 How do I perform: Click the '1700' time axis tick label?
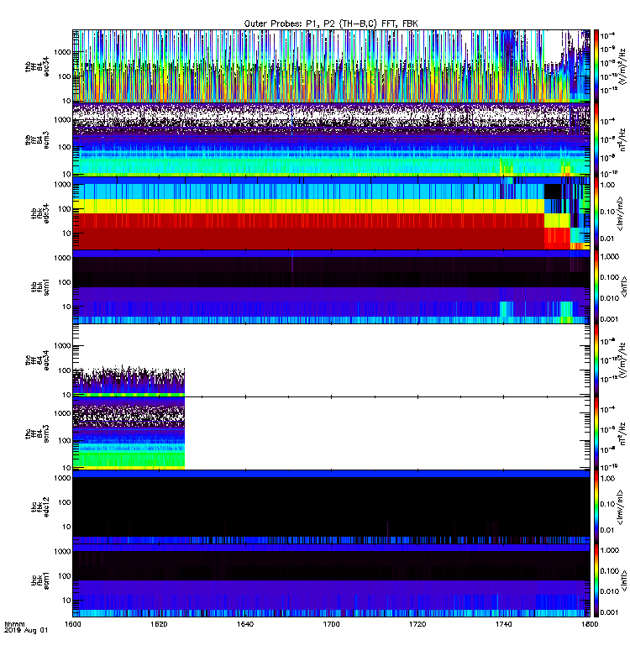click(331, 624)
